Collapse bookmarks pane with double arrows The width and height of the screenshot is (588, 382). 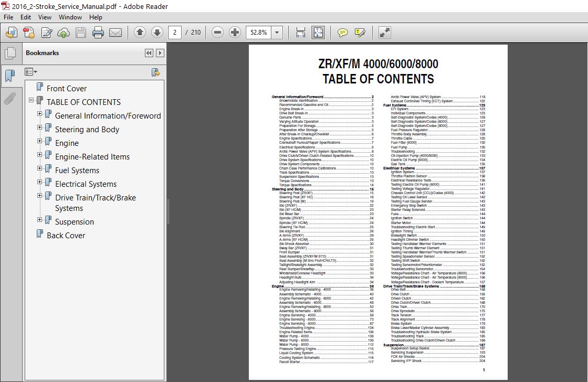pyautogui.click(x=149, y=53)
